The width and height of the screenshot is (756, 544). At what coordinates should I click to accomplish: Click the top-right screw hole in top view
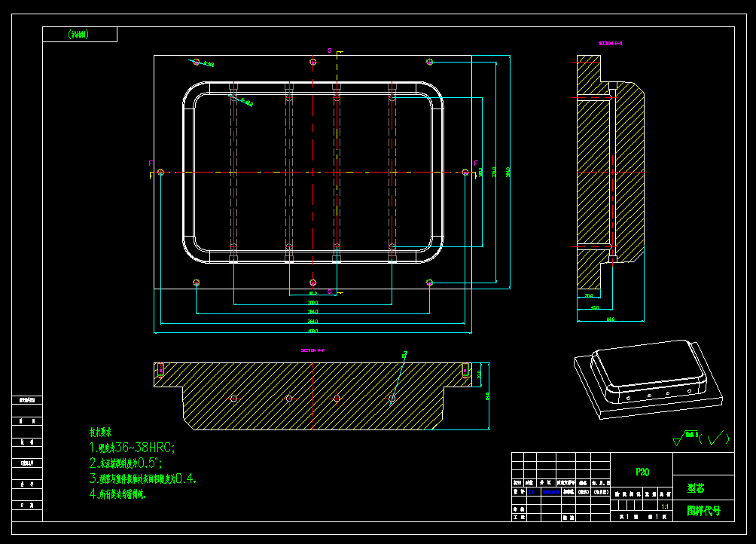[430, 62]
